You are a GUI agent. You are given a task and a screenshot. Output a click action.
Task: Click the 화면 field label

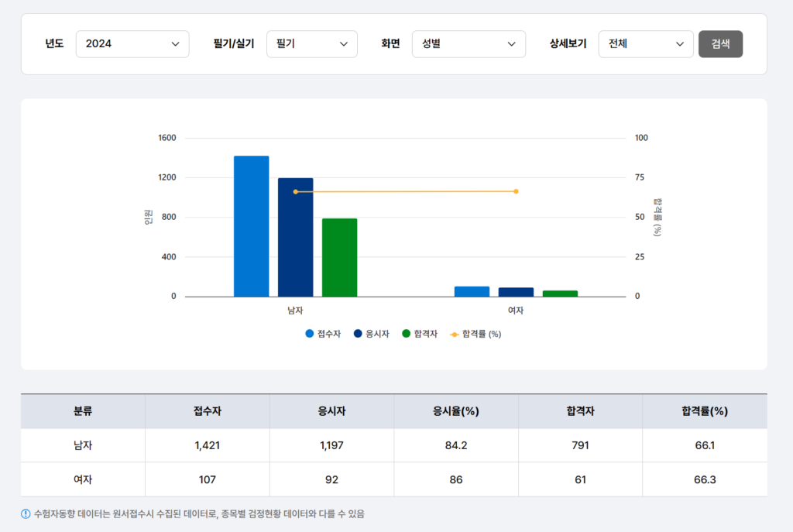coord(390,44)
